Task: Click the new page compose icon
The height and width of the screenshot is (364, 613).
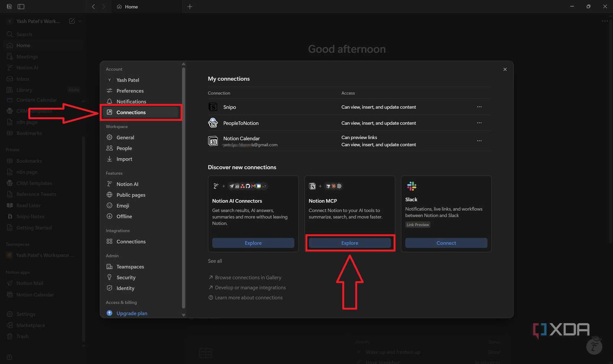Action: click(x=72, y=21)
